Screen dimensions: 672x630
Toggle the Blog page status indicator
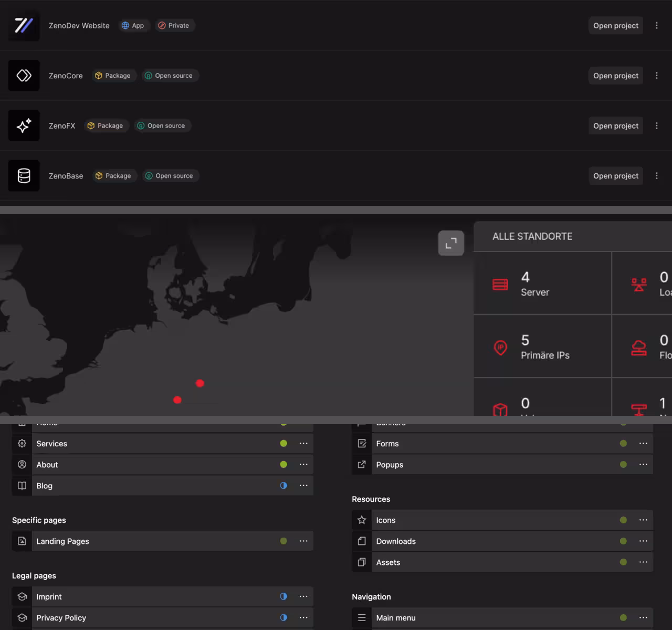click(283, 486)
